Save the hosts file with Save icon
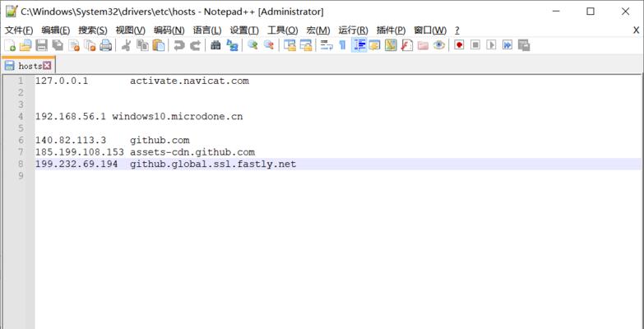This screenshot has width=644, height=329. pos(41,45)
